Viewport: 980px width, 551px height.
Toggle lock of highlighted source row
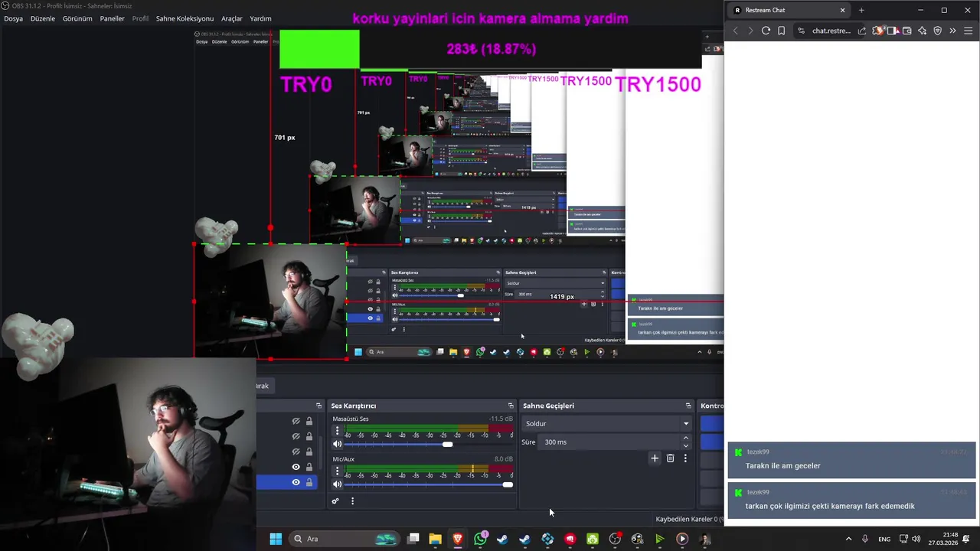pos(309,482)
